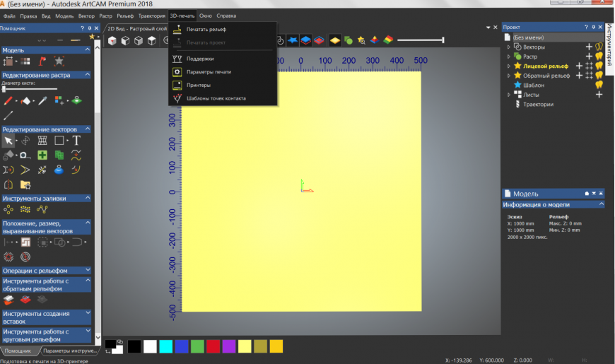Toggle the grid icon beside Обратный рельеф
615x364 pixels.
[589, 76]
